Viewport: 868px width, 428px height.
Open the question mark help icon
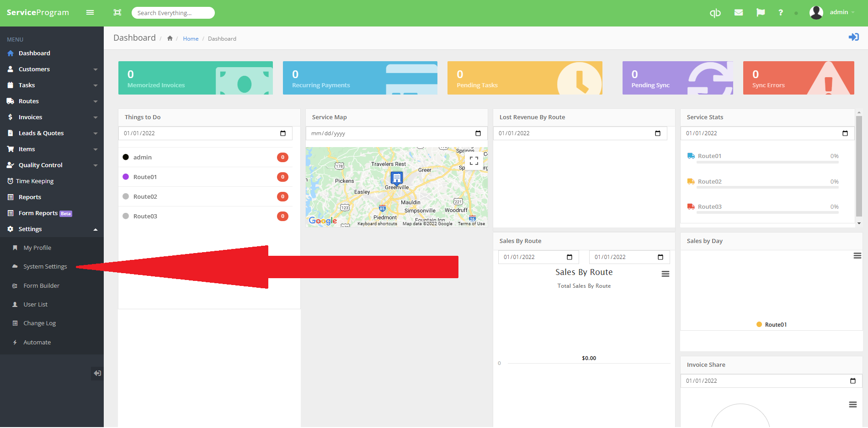(781, 13)
